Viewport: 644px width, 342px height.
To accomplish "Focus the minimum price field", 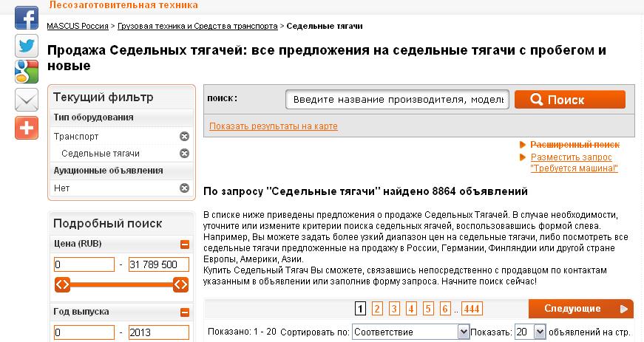I will click(x=84, y=264).
